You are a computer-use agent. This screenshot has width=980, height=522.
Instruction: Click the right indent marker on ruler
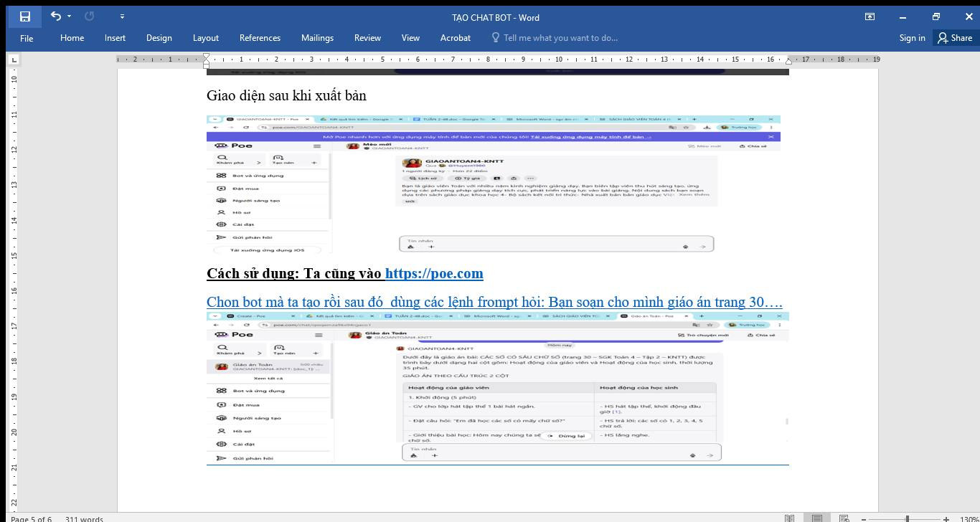[x=788, y=62]
